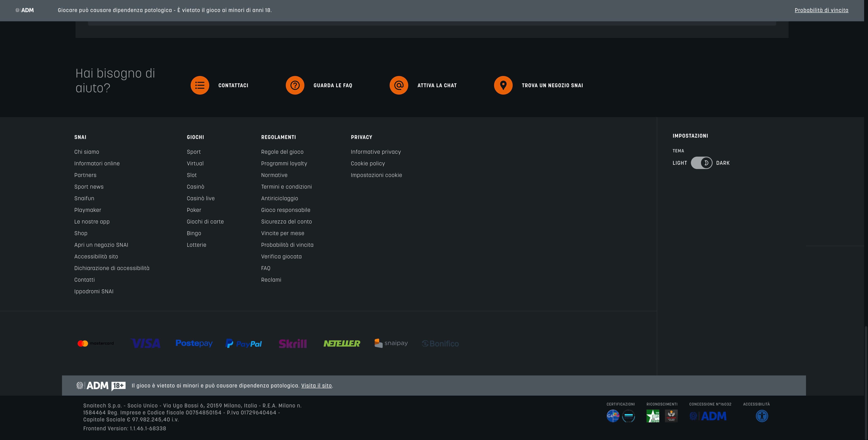The image size is (868, 440).
Task: Open Gioco responsabile under Regolamenti
Action: [285, 210]
